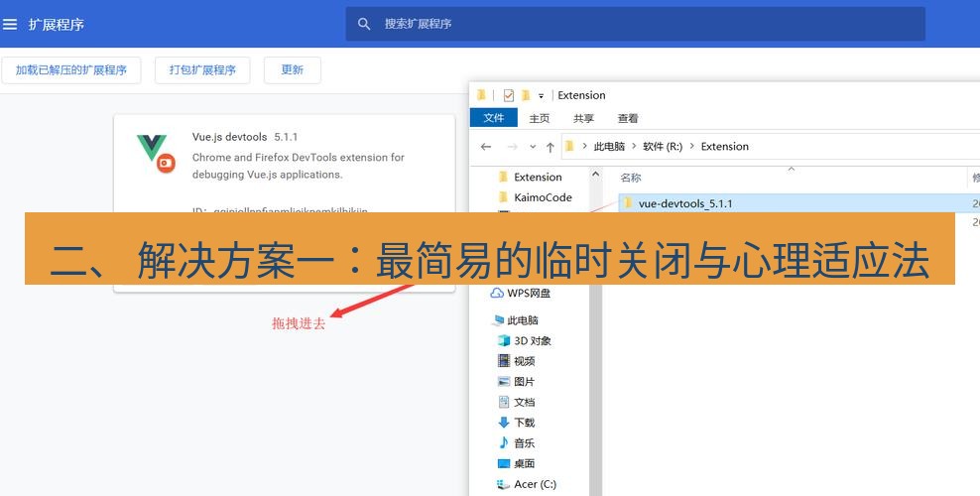Click the 视频 film icon

coord(504,360)
